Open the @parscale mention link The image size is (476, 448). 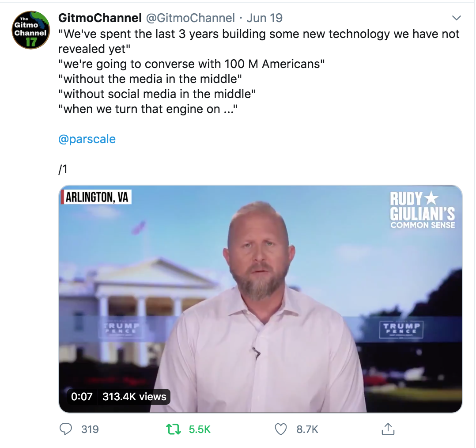pos(87,139)
